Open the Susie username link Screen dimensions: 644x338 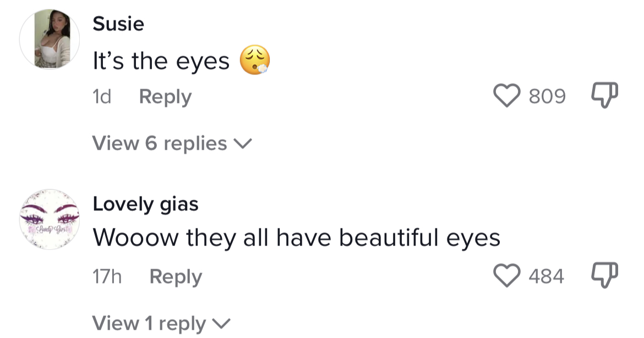(118, 24)
